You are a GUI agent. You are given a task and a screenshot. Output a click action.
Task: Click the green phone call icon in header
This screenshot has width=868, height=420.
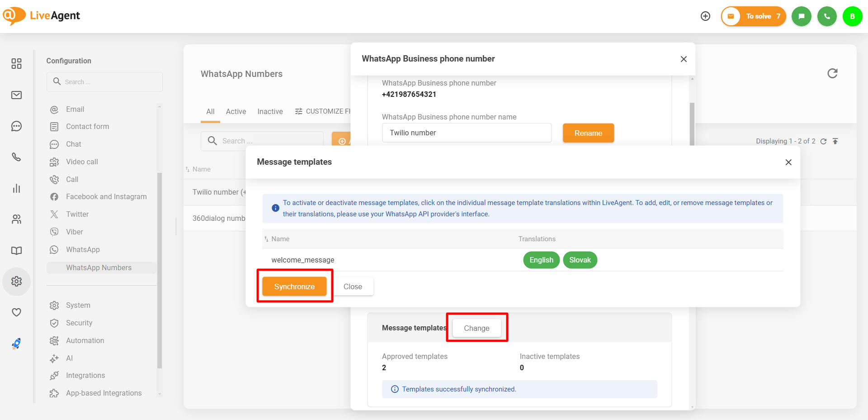[x=827, y=16]
